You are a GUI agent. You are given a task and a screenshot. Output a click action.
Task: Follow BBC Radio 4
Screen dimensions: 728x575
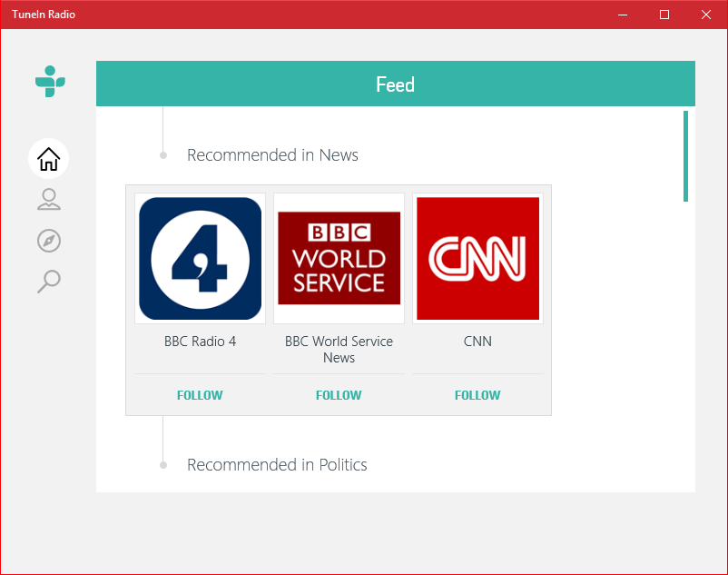click(200, 395)
